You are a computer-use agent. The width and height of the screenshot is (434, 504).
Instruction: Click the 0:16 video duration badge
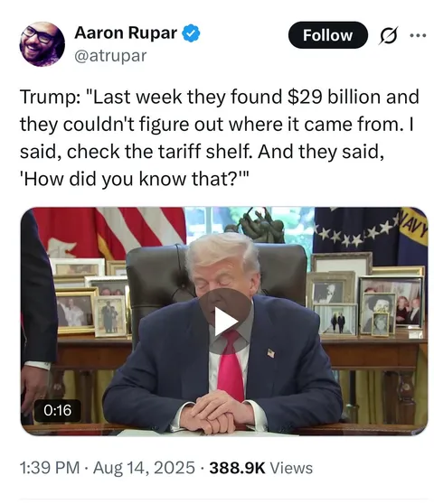coord(57,410)
